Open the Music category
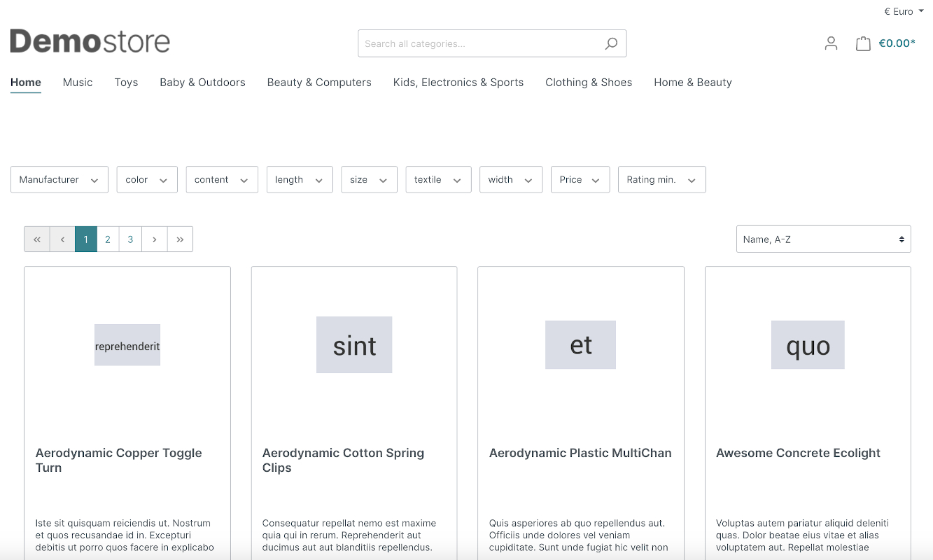Image resolution: width=933 pixels, height=560 pixels. (x=78, y=83)
